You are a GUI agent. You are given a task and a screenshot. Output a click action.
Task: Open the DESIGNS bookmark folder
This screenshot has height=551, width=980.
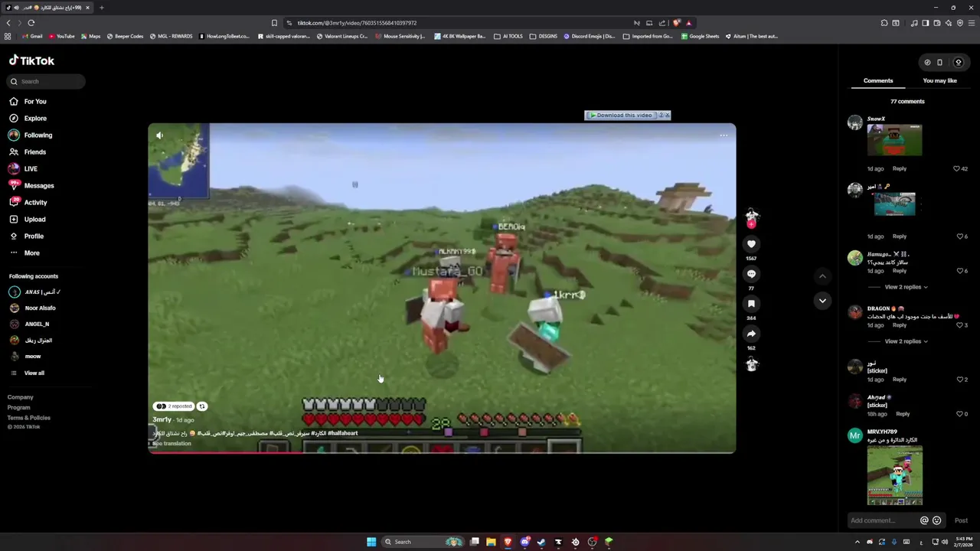click(x=544, y=36)
